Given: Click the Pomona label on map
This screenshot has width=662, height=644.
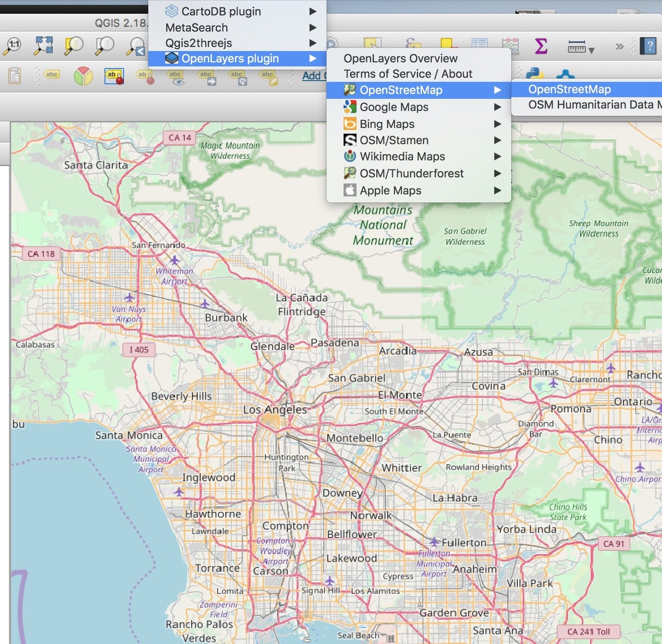Looking at the screenshot, I should coord(571,409).
